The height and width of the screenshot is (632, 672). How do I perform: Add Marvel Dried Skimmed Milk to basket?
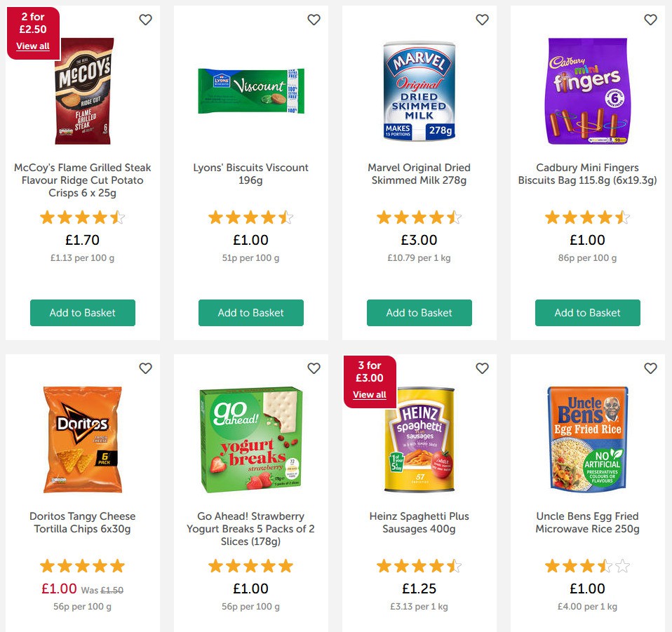pyautogui.click(x=419, y=313)
